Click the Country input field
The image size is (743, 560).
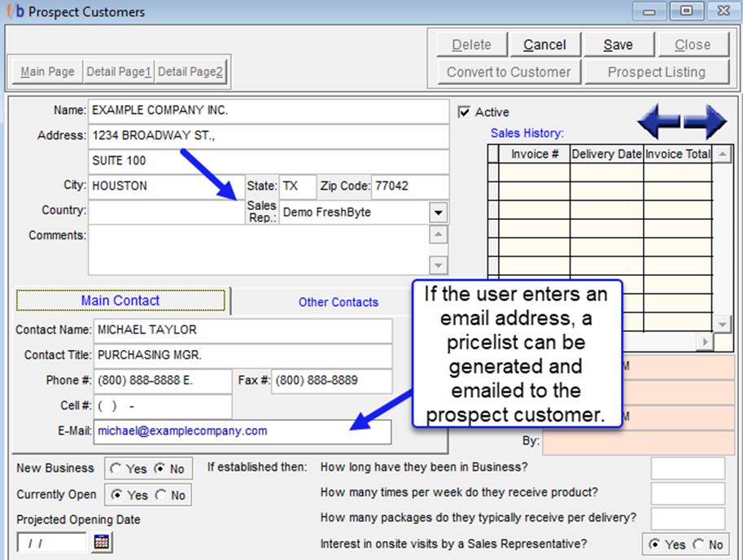[166, 212]
